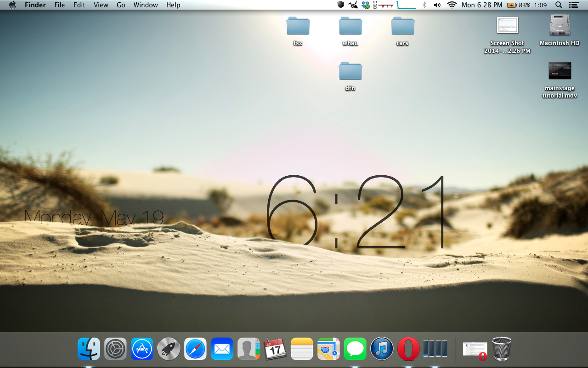The height and width of the screenshot is (368, 588).
Task: Select the Screen Shot file on desktop
Action: pos(507,35)
